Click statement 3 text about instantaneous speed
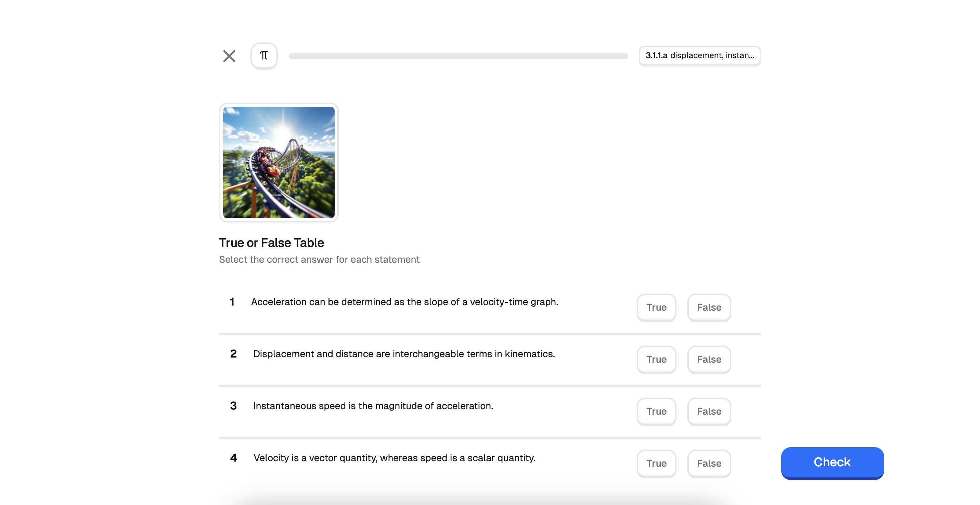 pyautogui.click(x=373, y=406)
